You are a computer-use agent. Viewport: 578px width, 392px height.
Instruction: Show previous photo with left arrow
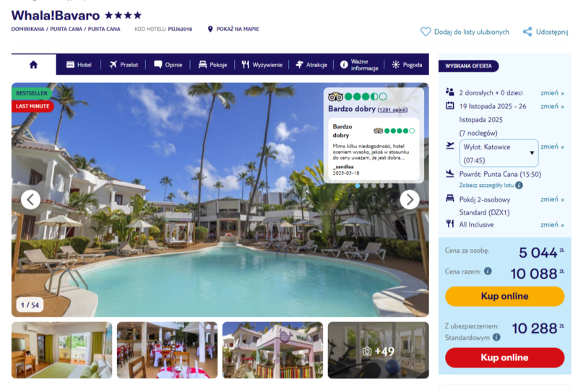click(30, 200)
